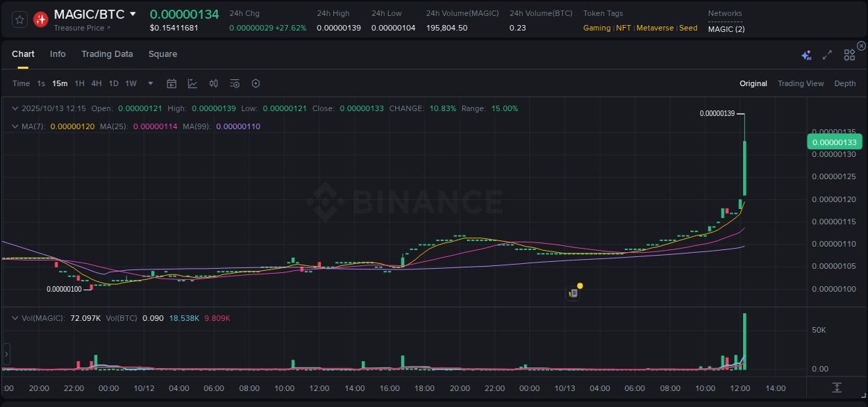Open the chart widgets layout icon
The image size is (868, 407).
[x=849, y=54]
